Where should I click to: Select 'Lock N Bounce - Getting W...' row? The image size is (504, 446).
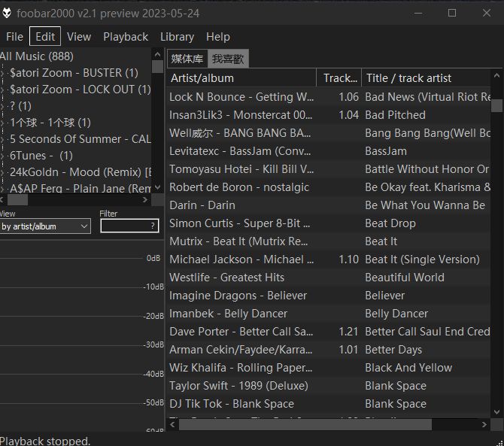[x=329, y=97]
